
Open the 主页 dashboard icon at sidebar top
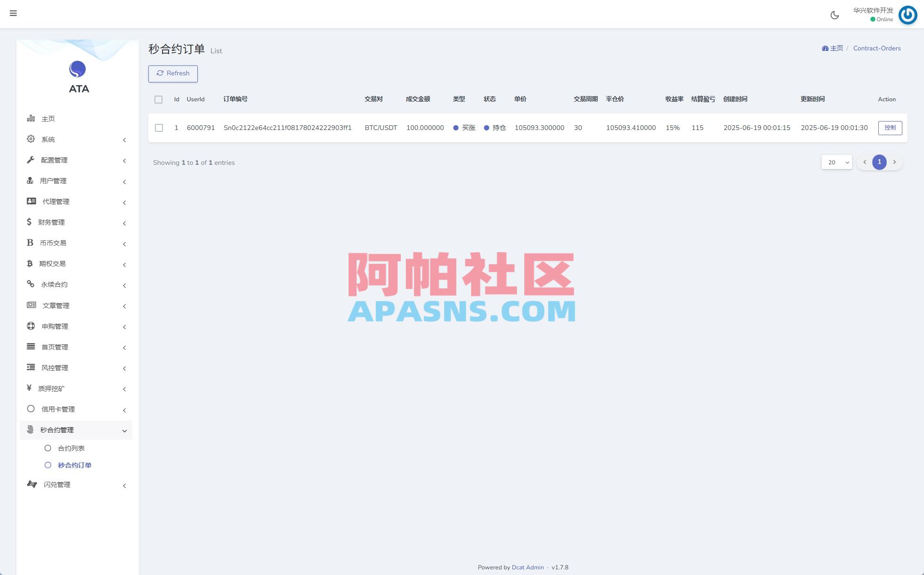[30, 118]
